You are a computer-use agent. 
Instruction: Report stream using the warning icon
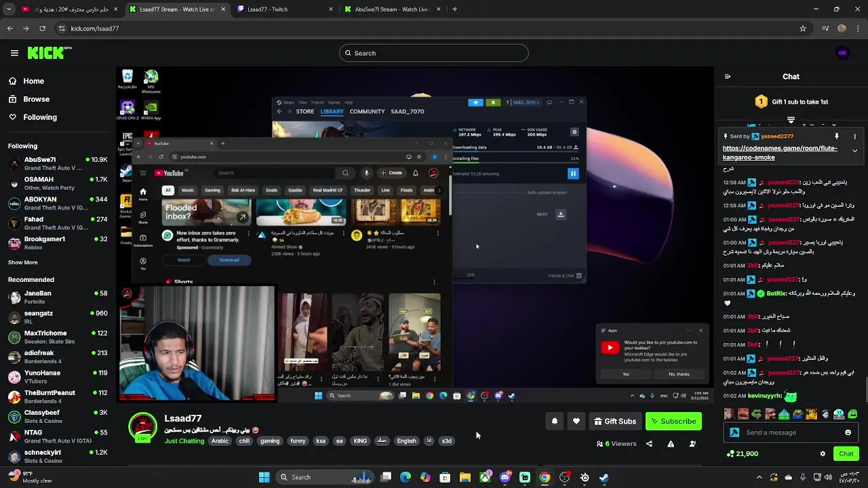point(671,444)
